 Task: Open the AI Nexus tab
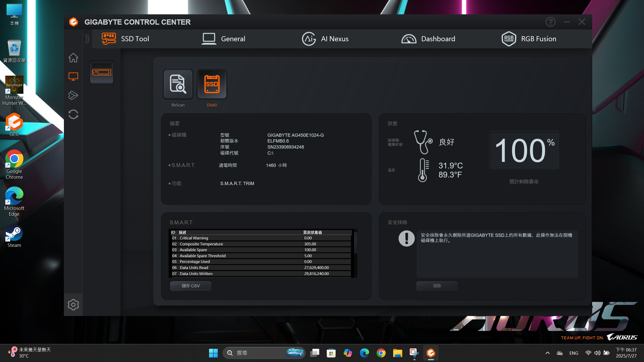pyautogui.click(x=325, y=39)
